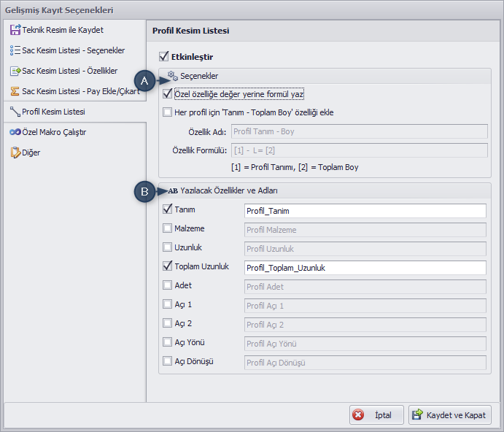Switch to the Diğer tab
This screenshot has width=504, height=432.
(x=75, y=153)
